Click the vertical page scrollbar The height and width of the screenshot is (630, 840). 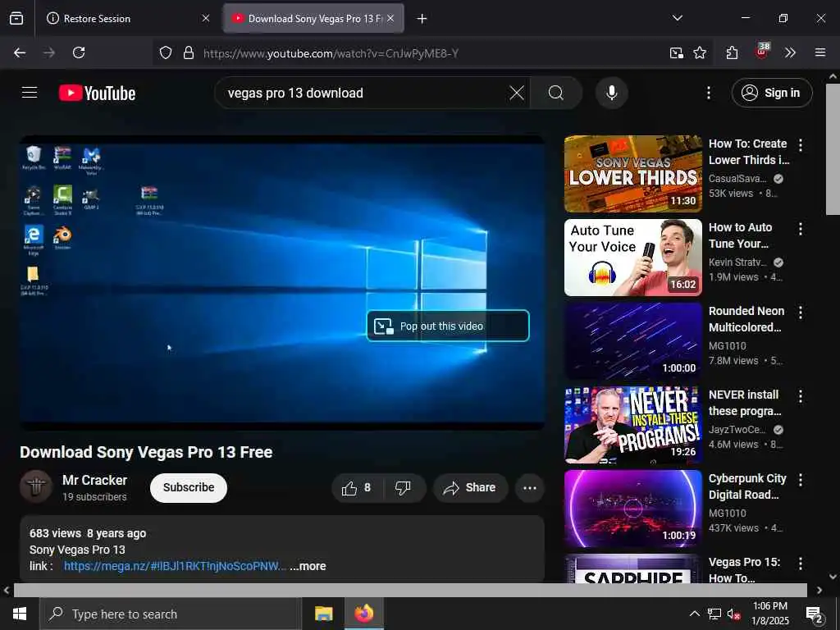833,150
